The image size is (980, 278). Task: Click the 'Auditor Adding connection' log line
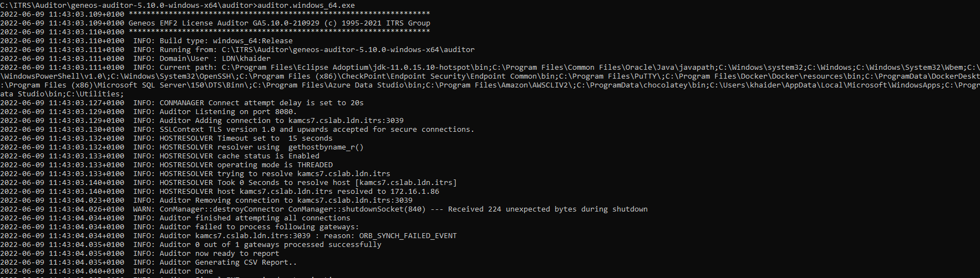pyautogui.click(x=281, y=120)
